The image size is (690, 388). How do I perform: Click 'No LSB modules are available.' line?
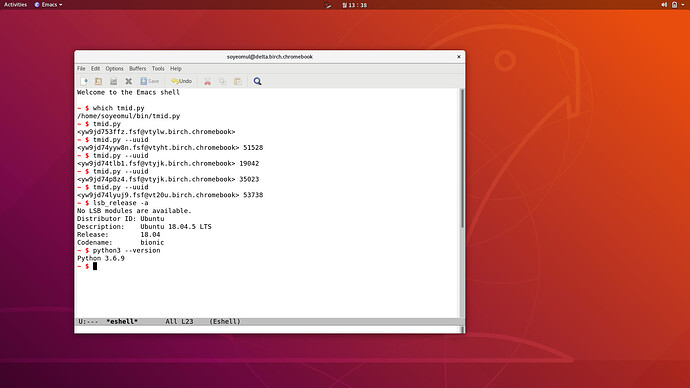pos(134,211)
